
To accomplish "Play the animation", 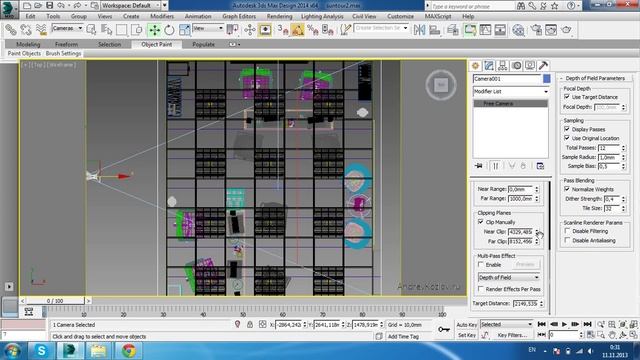I will point(564,324).
